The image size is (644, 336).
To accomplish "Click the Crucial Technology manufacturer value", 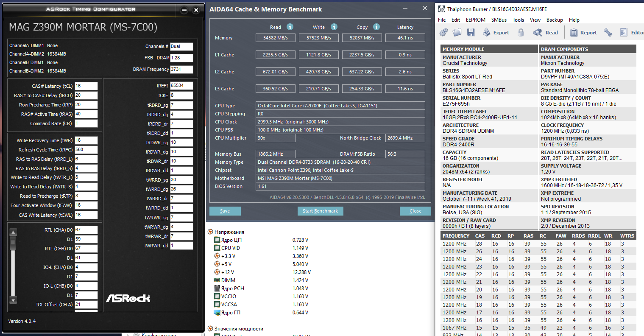I will pyautogui.click(x=465, y=63).
